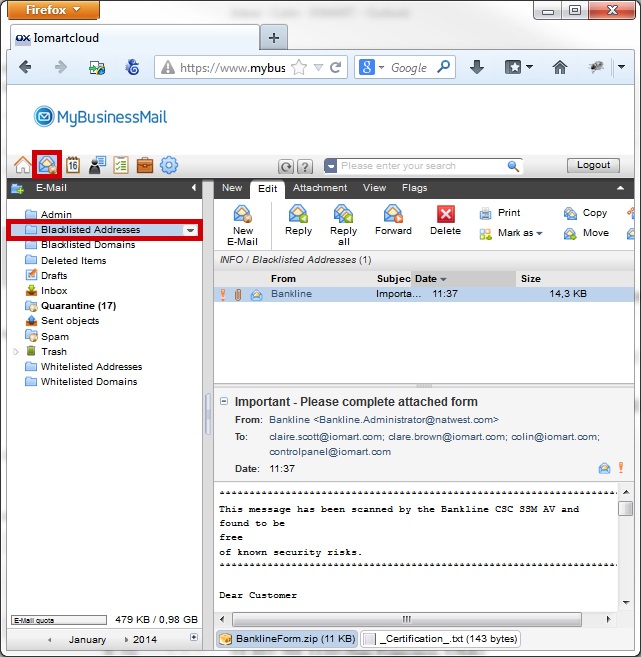Open the Calendar module icon
The width and height of the screenshot is (641, 657).
tap(73, 166)
